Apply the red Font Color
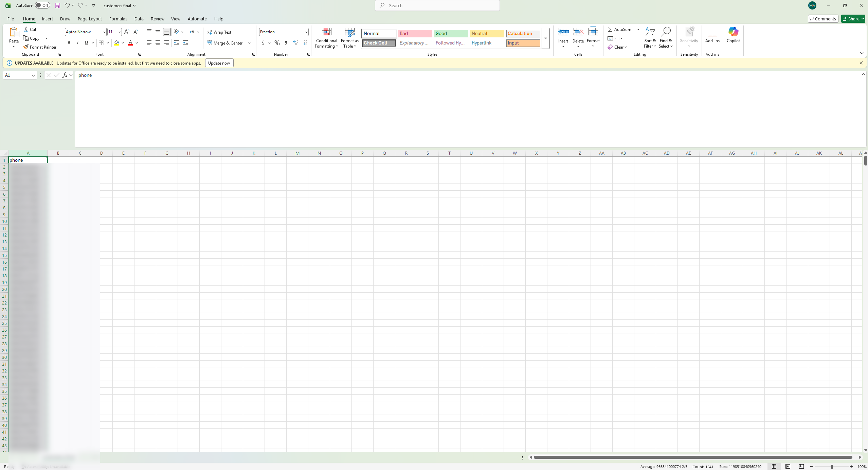This screenshot has height=470, width=868. [130, 43]
